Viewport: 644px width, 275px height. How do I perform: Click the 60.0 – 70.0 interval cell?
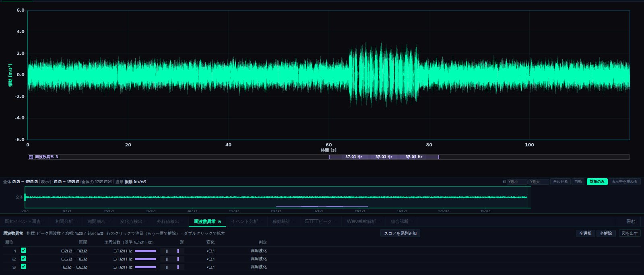click(74, 251)
